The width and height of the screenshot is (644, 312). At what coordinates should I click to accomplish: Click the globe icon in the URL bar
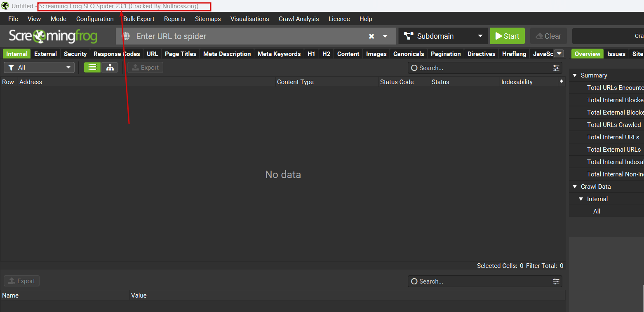126,36
